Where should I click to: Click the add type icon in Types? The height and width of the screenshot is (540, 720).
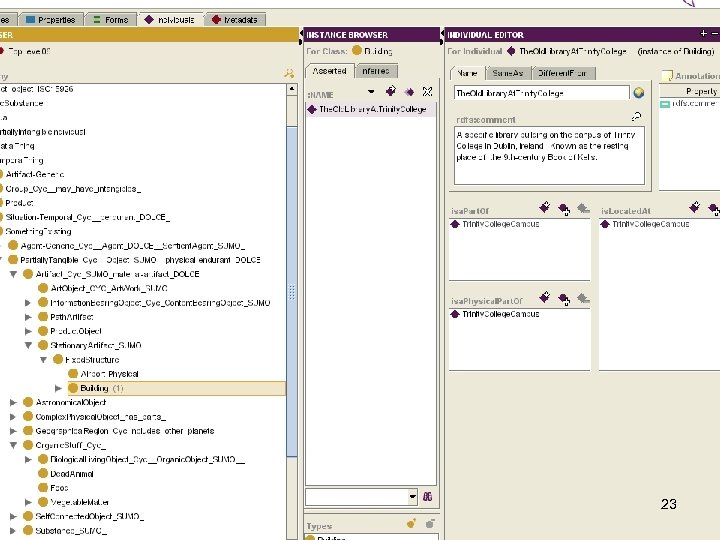(411, 523)
